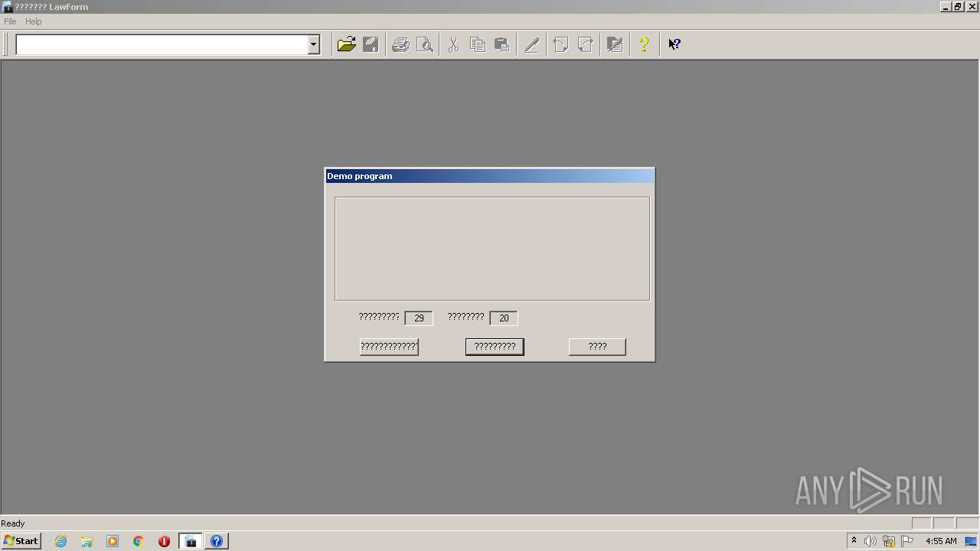Screen dimensions: 980x551
Task: Switch to the LawForm taskbar button
Action: [191, 541]
